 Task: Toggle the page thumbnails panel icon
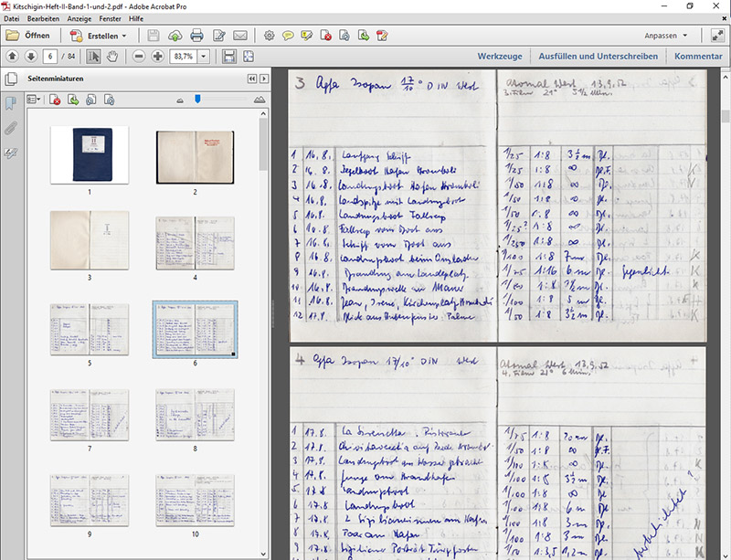(11, 79)
